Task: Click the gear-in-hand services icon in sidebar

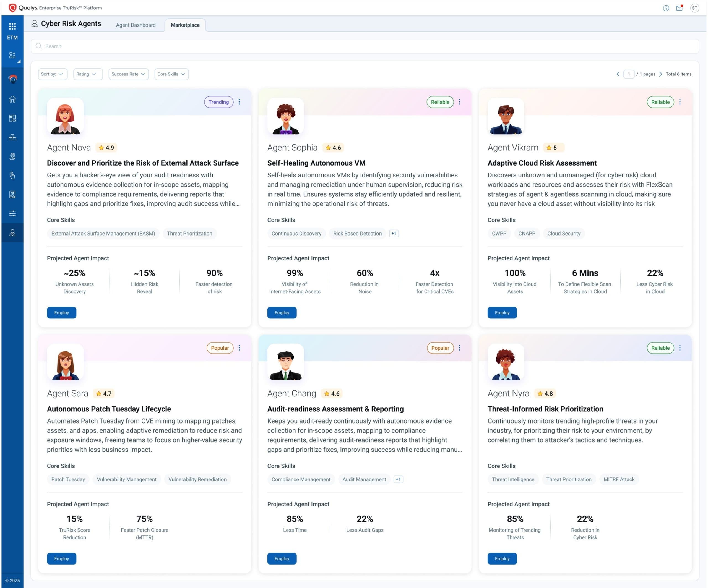Action: [12, 156]
